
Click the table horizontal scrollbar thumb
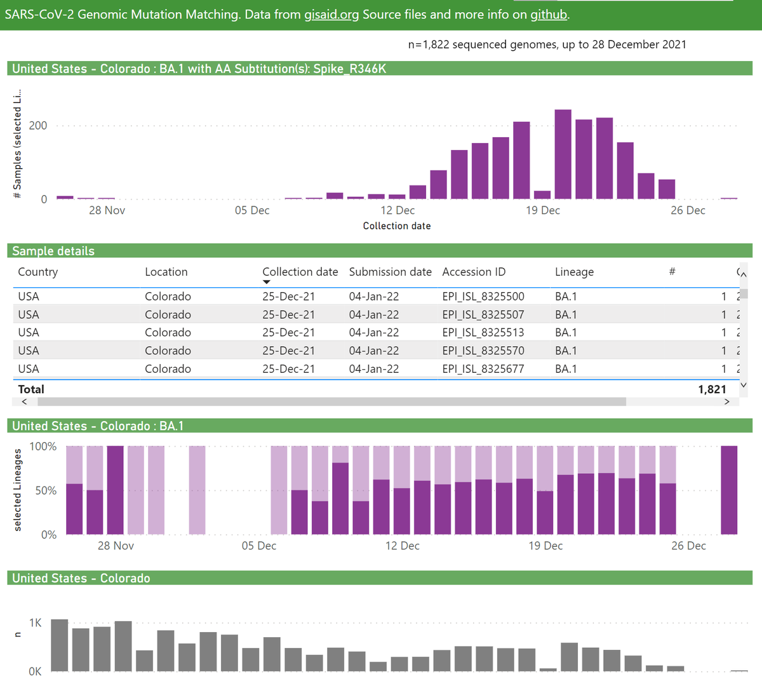coord(332,401)
